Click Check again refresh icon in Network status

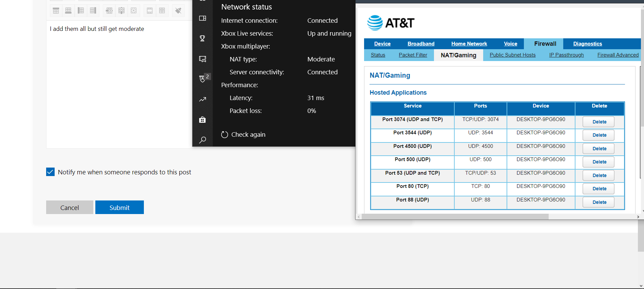(224, 135)
